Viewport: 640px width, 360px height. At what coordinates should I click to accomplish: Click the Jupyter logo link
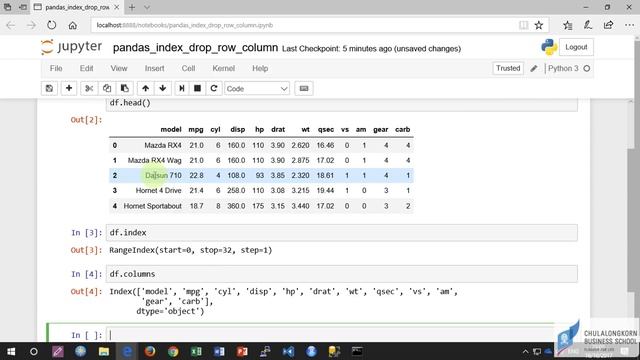pos(71,47)
